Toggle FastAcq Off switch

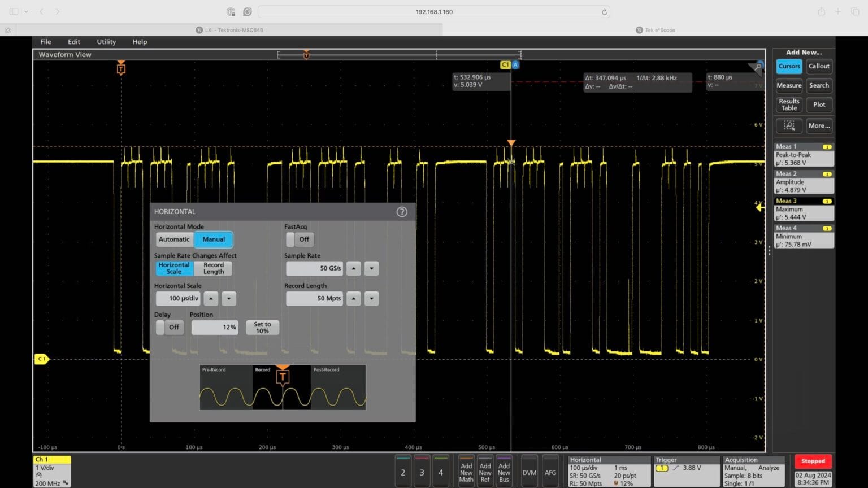point(300,239)
